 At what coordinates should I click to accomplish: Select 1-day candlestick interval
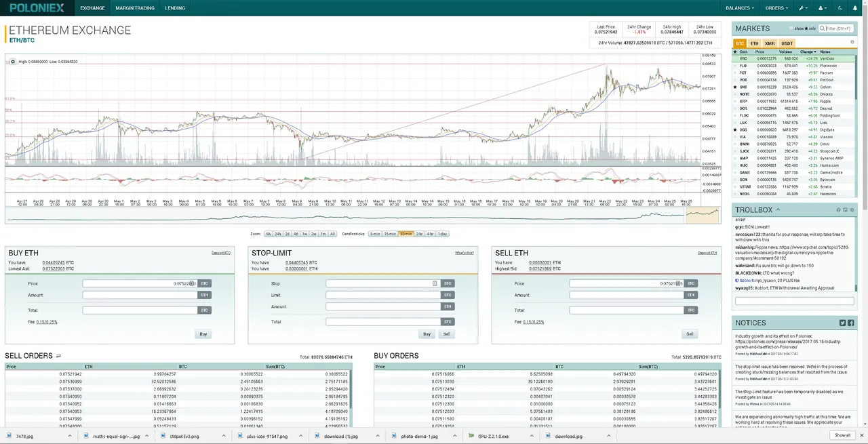(442, 234)
